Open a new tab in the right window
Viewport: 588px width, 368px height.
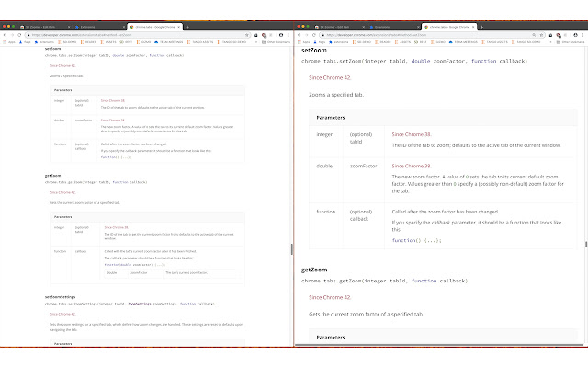coord(481,27)
